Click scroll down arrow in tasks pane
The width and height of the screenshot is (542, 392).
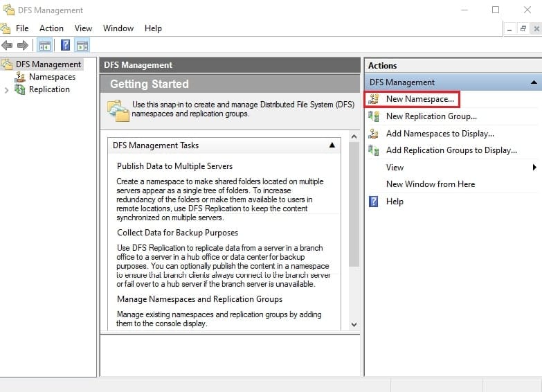tap(354, 324)
